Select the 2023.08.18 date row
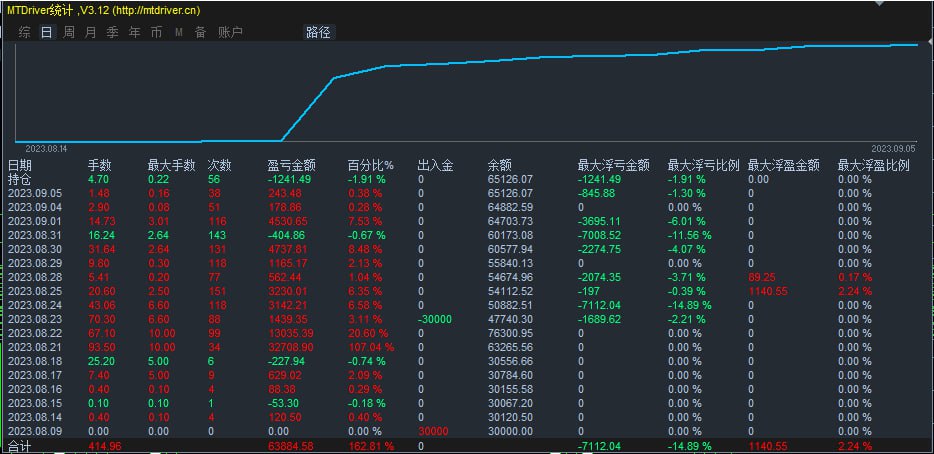 coord(34,361)
